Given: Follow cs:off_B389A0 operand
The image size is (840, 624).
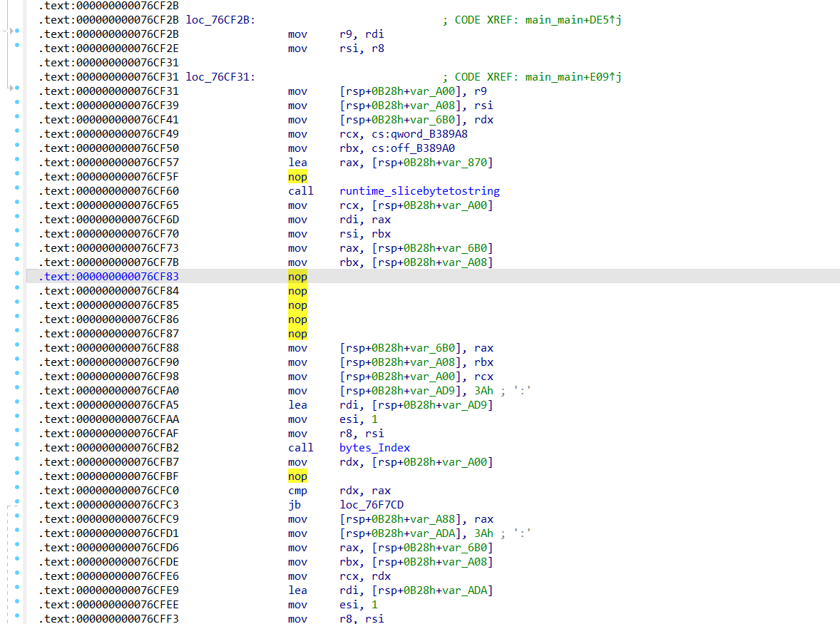Looking at the screenshot, I should pos(413,148).
